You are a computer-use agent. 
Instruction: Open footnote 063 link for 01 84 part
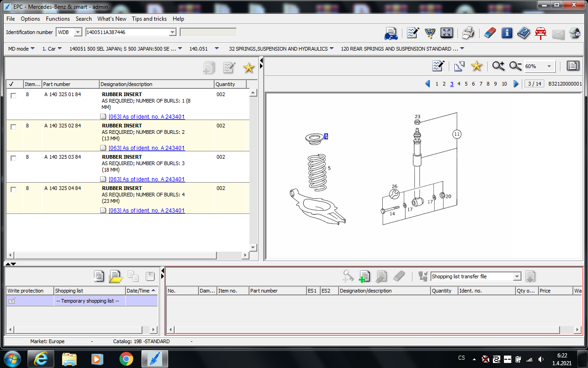pos(147,117)
